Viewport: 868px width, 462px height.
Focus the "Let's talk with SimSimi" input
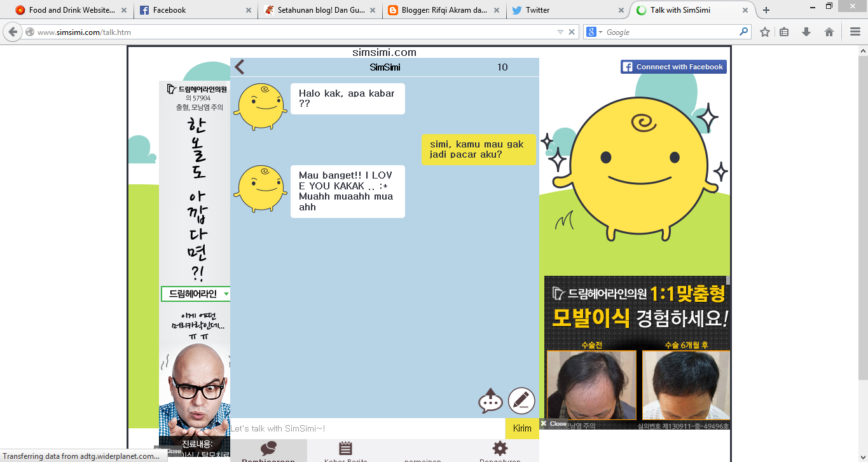[368, 428]
